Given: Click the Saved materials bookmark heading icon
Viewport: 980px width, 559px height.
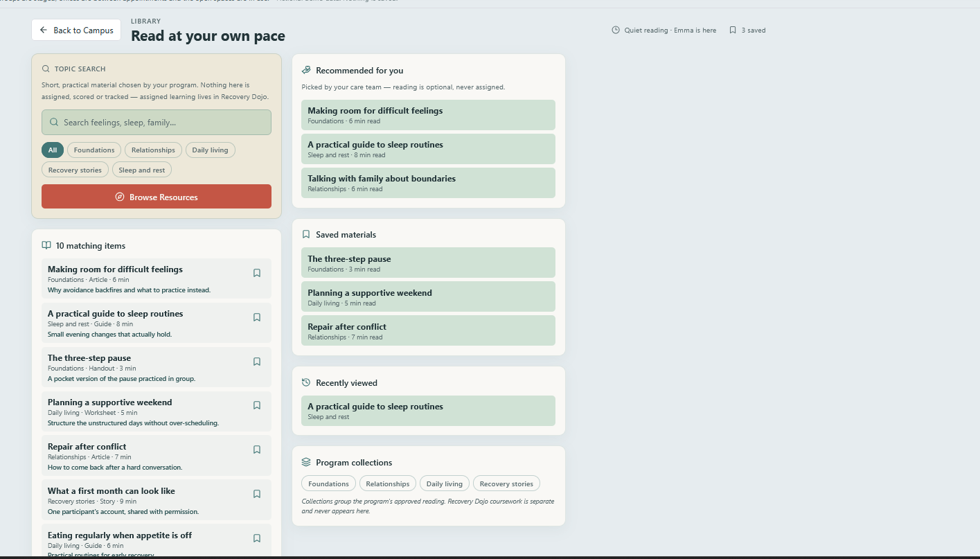Looking at the screenshot, I should click(306, 234).
